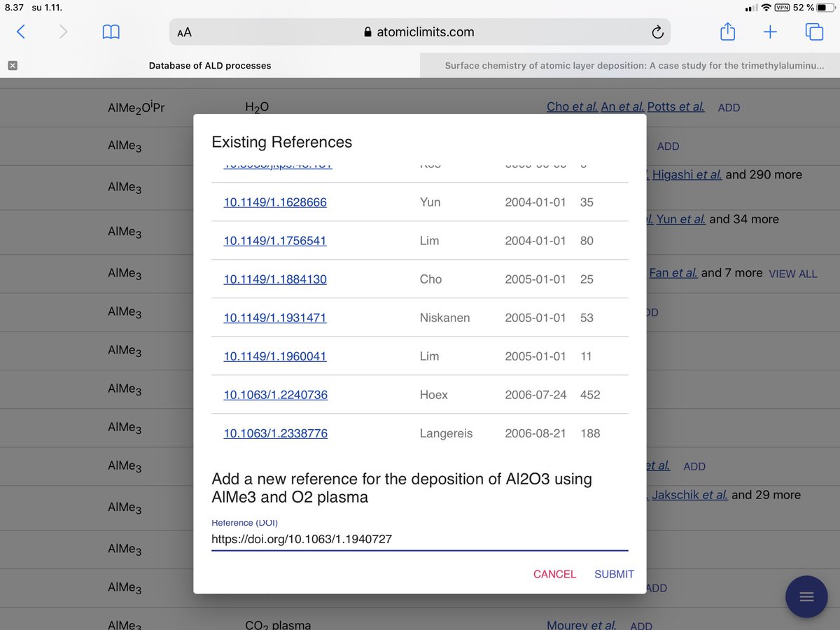Cancel adding the new reference
The height and width of the screenshot is (630, 840).
(554, 574)
